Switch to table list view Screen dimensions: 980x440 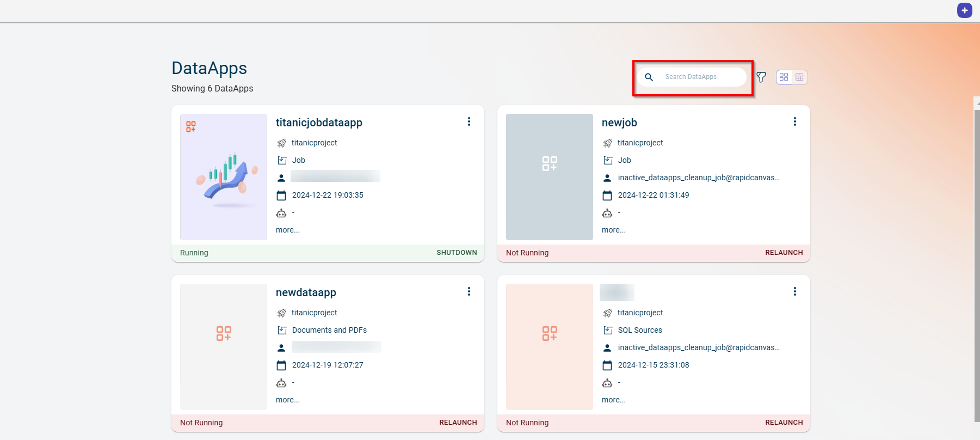pyautogui.click(x=799, y=77)
